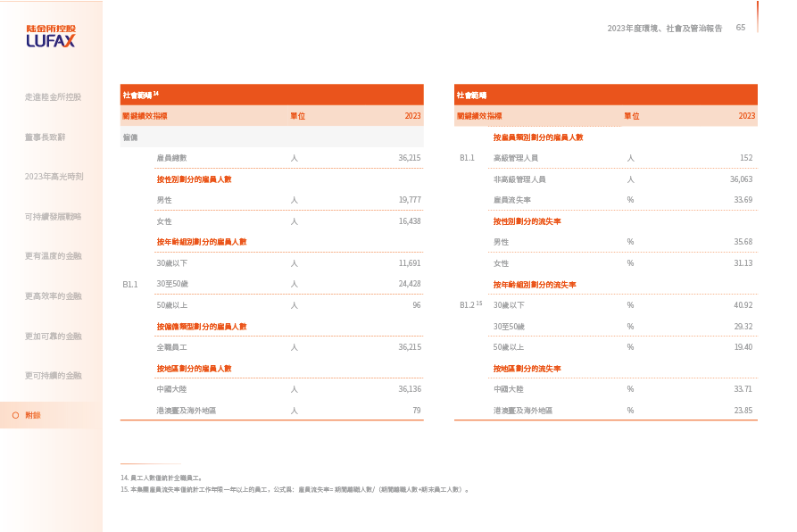Select the 僱員總數 value 36,215
The image size is (797, 532).
coord(409,157)
